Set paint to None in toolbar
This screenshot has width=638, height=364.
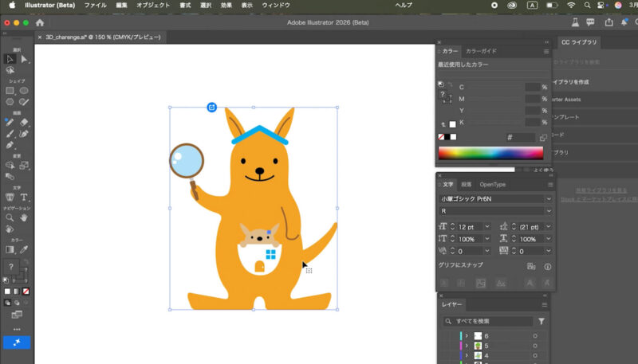26,292
